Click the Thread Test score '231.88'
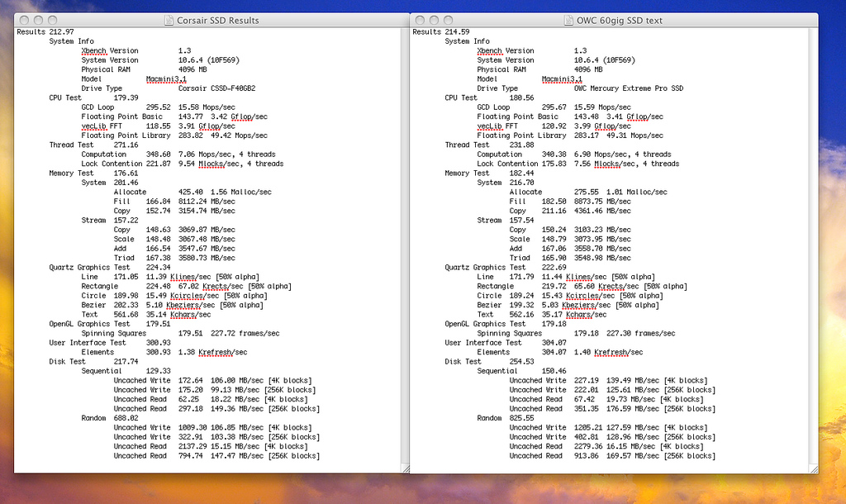This screenshot has height=504, width=846. (521, 145)
